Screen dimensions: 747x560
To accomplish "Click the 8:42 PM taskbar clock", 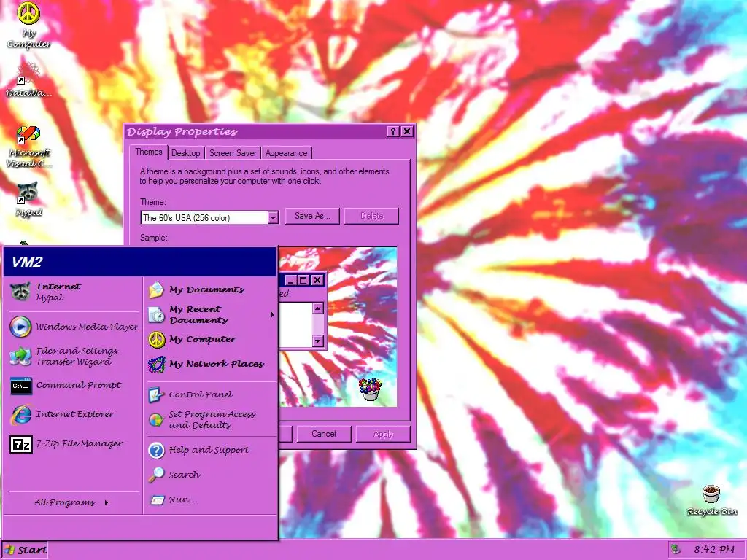I will pos(713,550).
